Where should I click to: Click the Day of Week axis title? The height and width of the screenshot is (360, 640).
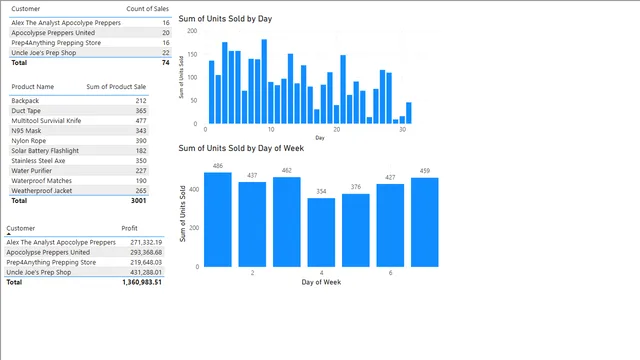[321, 282]
